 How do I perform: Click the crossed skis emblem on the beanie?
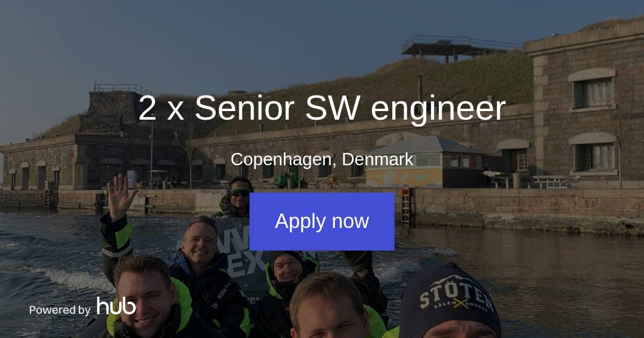tap(457, 303)
